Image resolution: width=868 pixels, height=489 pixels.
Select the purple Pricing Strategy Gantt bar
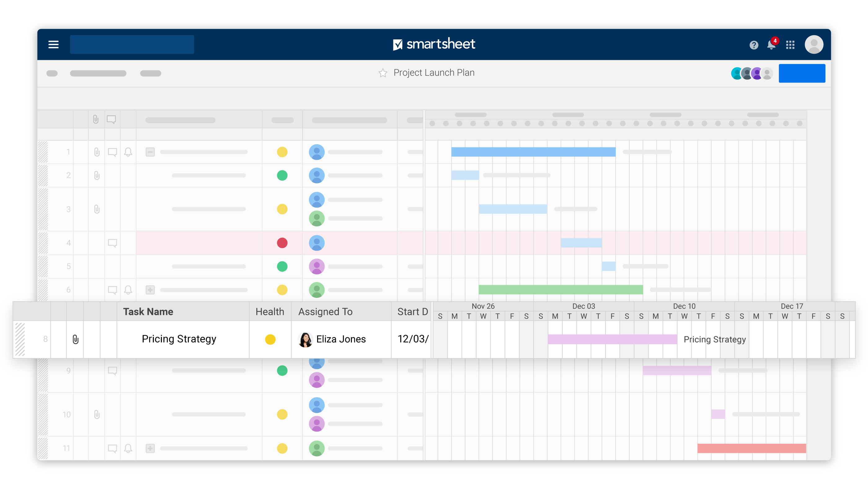pos(612,339)
